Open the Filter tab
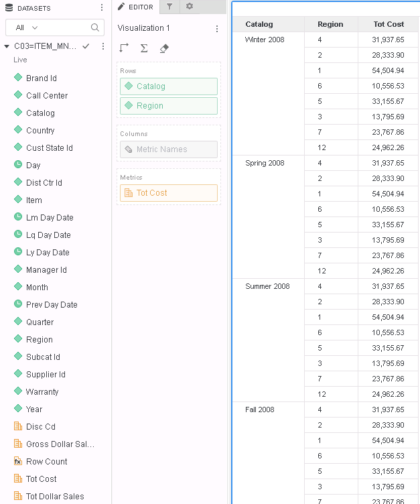The image size is (420, 504). (x=169, y=7)
